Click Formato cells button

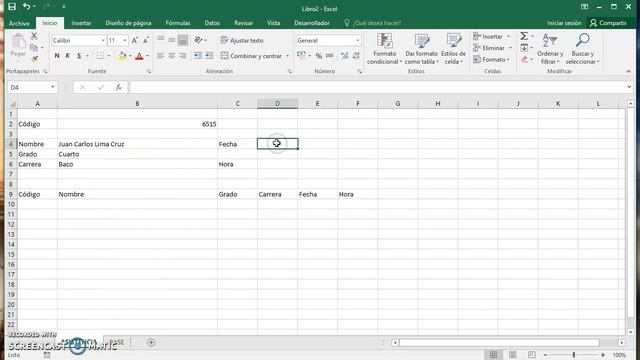491,60
